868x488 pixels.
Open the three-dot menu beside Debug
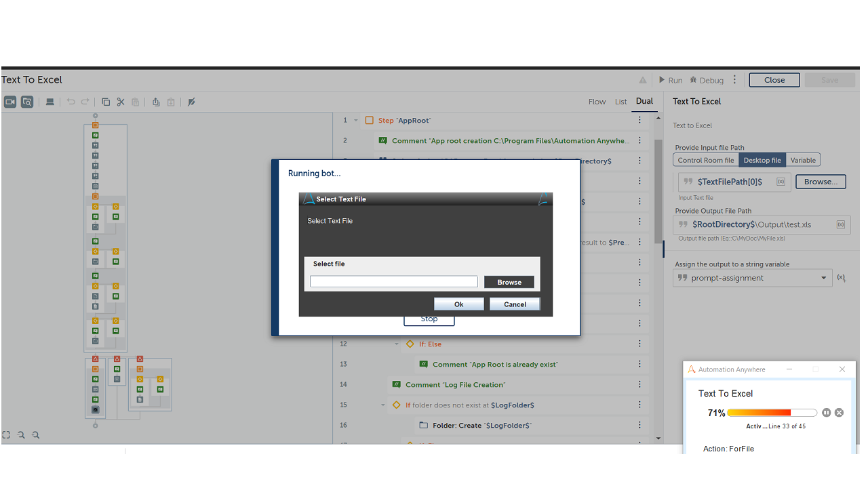click(734, 80)
